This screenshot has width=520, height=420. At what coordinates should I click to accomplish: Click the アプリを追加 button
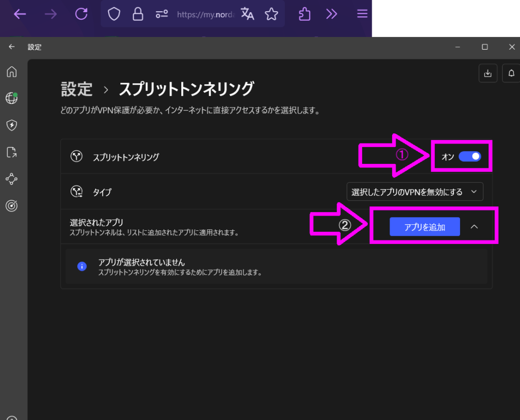[x=425, y=227]
